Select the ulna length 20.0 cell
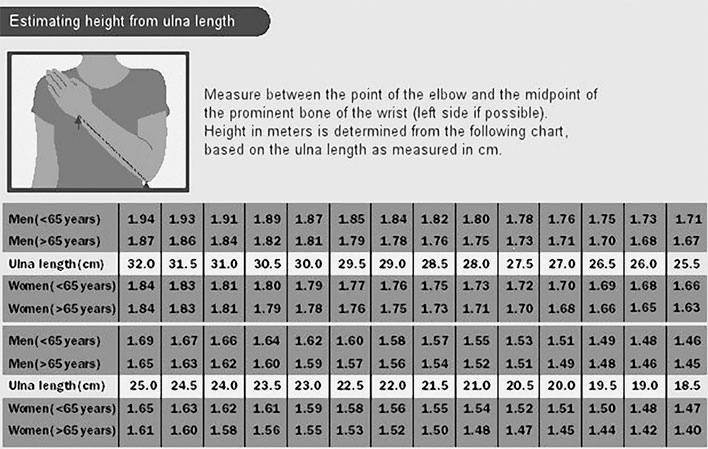708x449 pixels. tap(559, 385)
